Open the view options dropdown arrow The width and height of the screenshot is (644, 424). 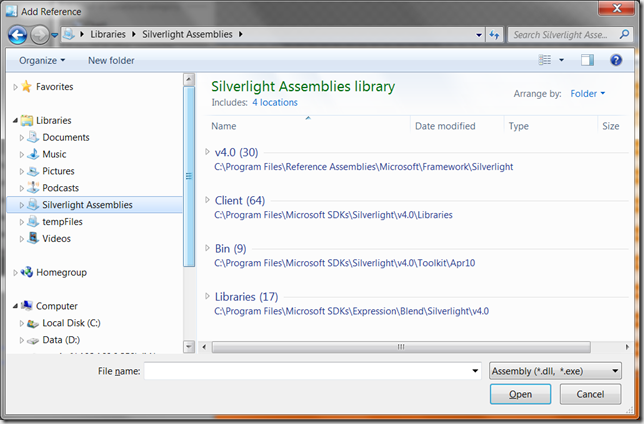click(x=561, y=60)
